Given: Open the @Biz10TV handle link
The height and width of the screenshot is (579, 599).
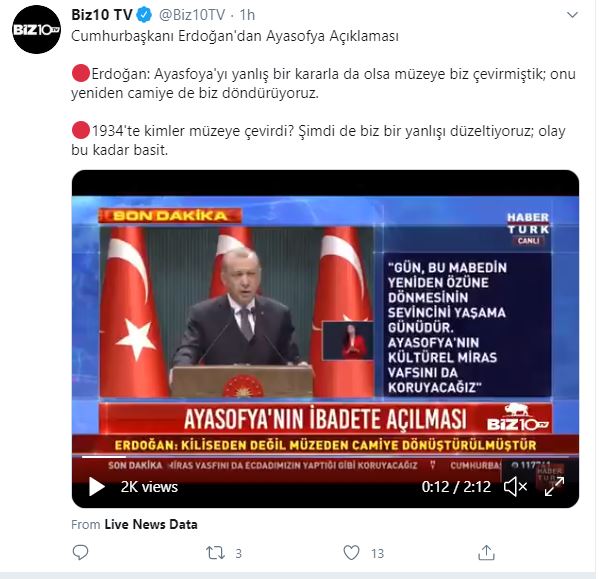Looking at the screenshot, I should pyautogui.click(x=191, y=15).
